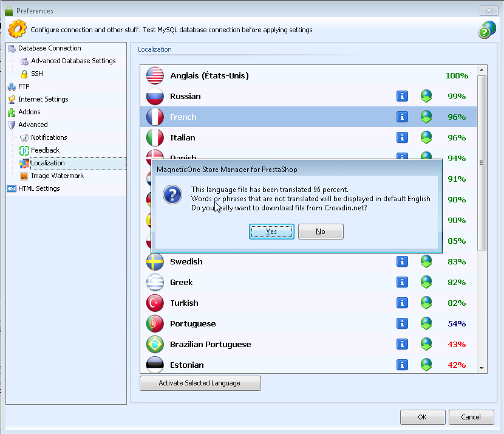This screenshot has height=434, width=504.
Task: Download the Italian translation via globe icon
Action: (x=426, y=137)
